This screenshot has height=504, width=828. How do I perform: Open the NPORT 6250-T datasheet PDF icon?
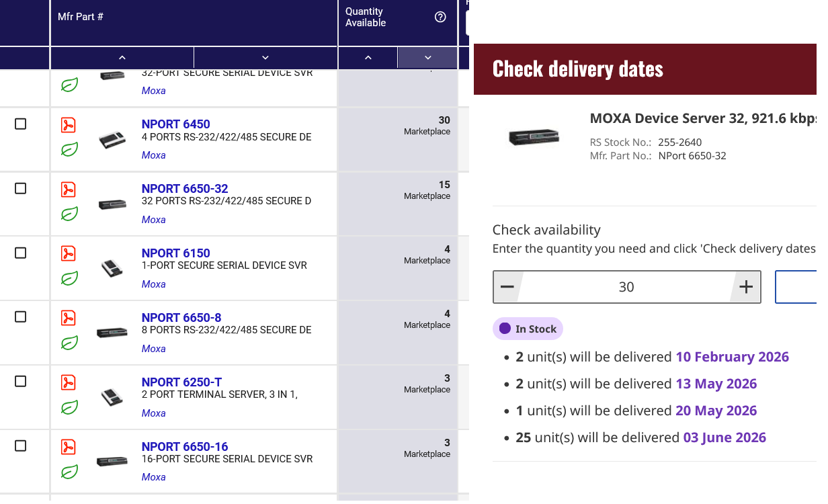point(69,383)
